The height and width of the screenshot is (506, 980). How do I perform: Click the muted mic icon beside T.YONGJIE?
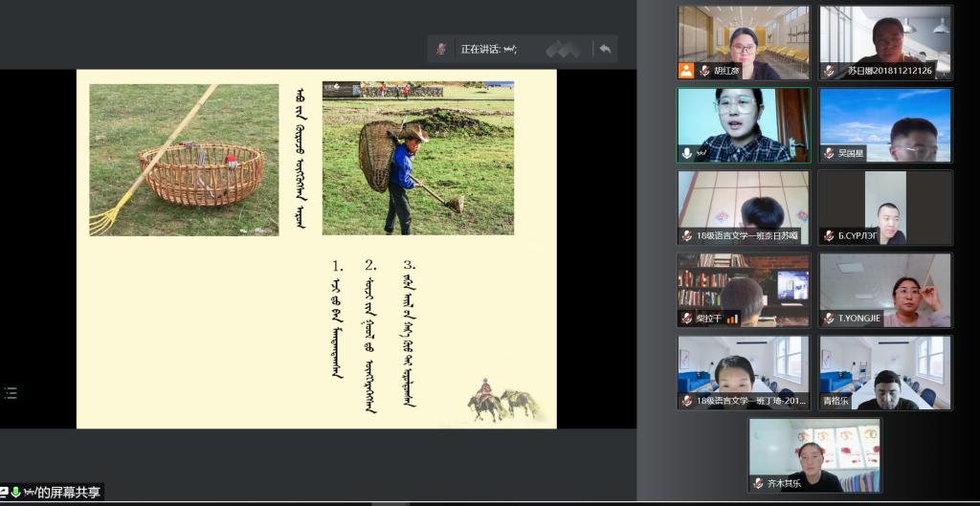pyautogui.click(x=829, y=319)
